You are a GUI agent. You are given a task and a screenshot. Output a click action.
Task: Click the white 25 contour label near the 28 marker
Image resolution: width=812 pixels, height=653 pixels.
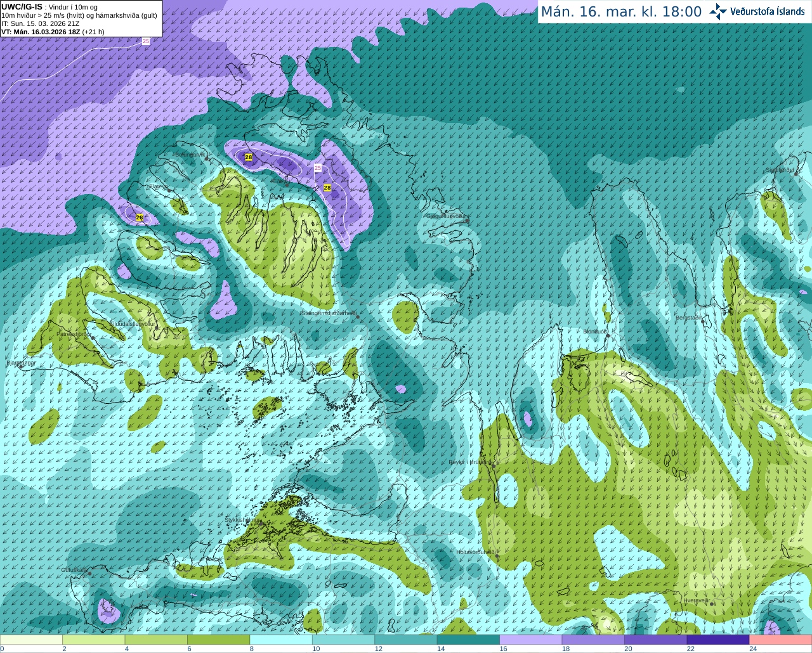pyautogui.click(x=318, y=168)
